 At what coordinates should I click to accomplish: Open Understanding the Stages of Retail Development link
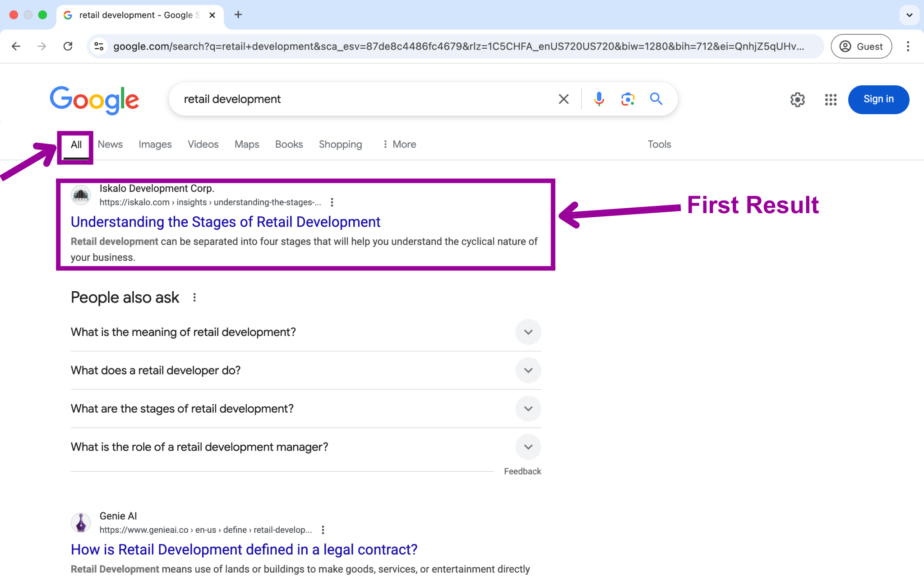pos(226,222)
